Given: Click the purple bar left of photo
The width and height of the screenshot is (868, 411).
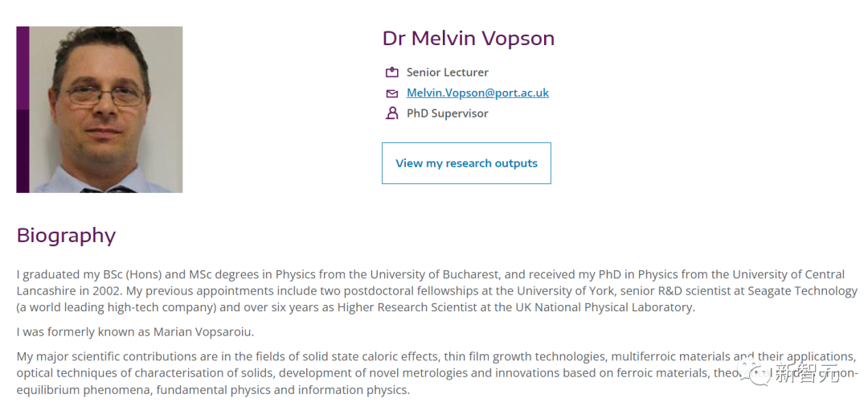Looking at the screenshot, I should tap(23, 109).
